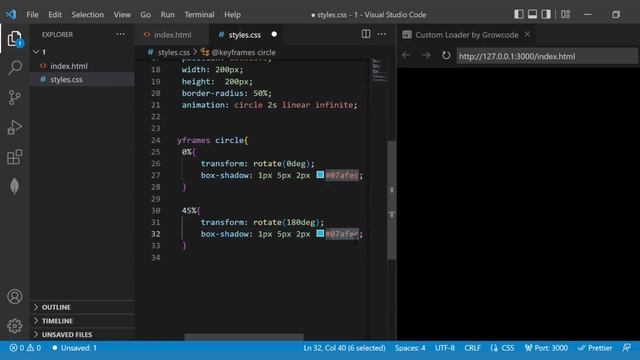Click color swatch on line 32
Screen dimensions: 640x360
click(x=320, y=233)
